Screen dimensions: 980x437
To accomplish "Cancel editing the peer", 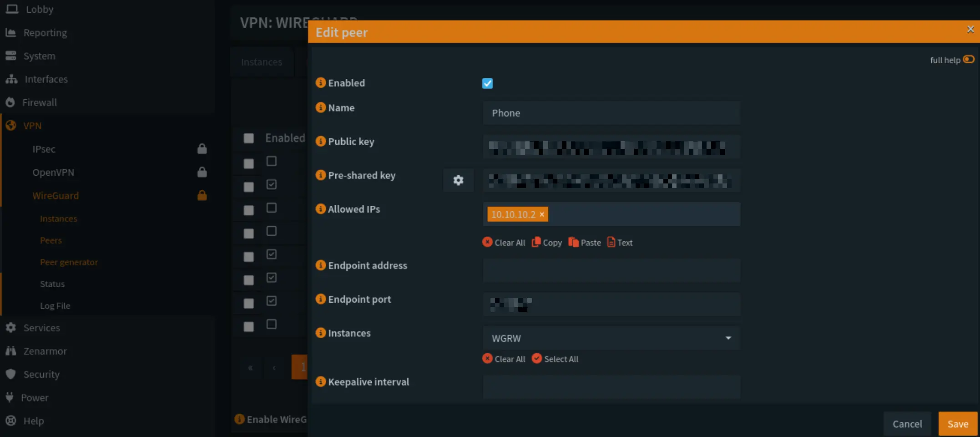I will click(x=907, y=424).
